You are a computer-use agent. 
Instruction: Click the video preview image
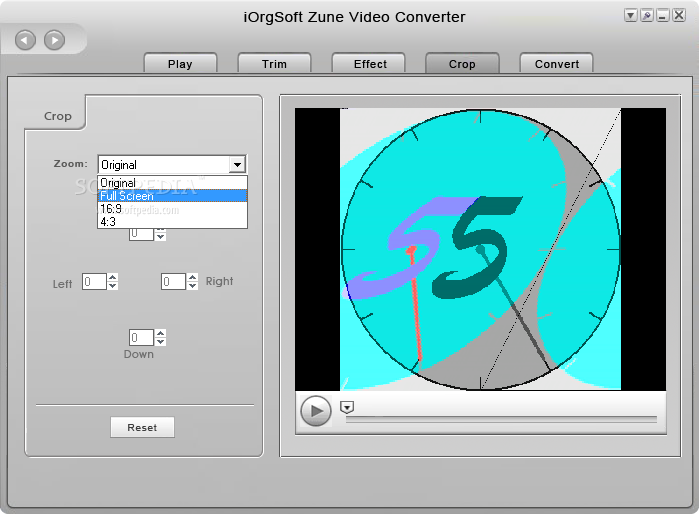(x=480, y=249)
